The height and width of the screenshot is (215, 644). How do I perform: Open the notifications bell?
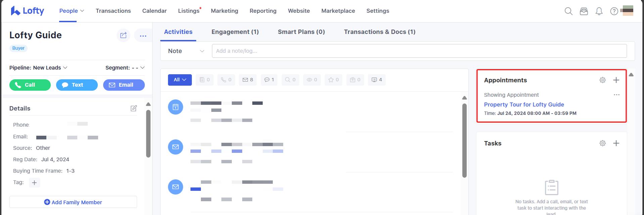point(599,11)
